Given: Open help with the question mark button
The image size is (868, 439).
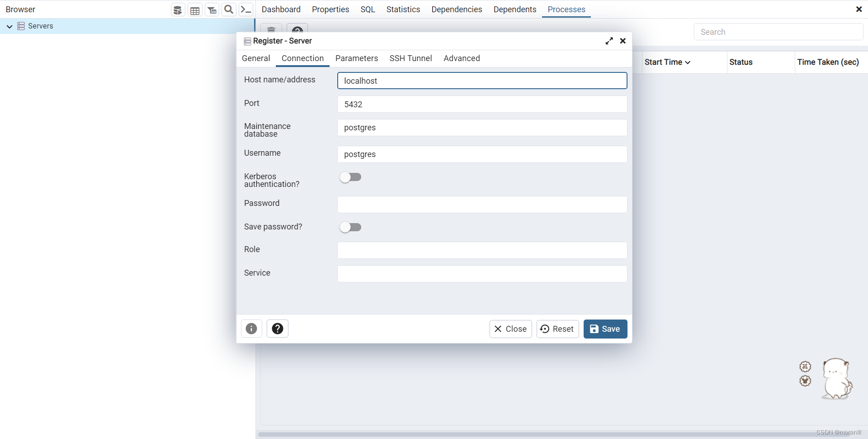Looking at the screenshot, I should 278,329.
